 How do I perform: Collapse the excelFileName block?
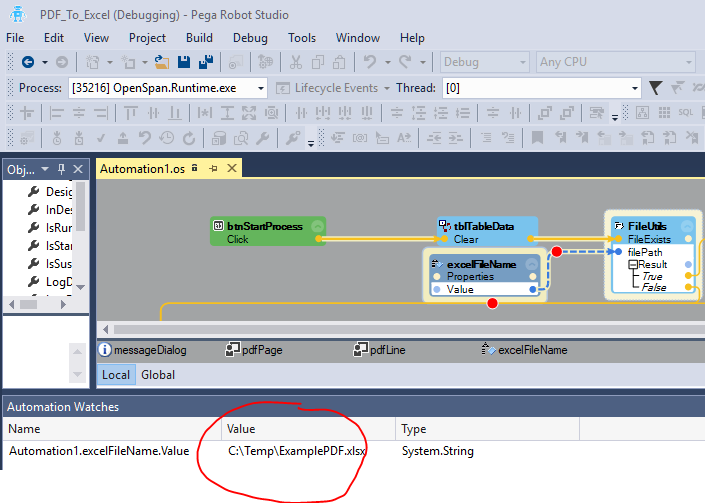pos(532,264)
